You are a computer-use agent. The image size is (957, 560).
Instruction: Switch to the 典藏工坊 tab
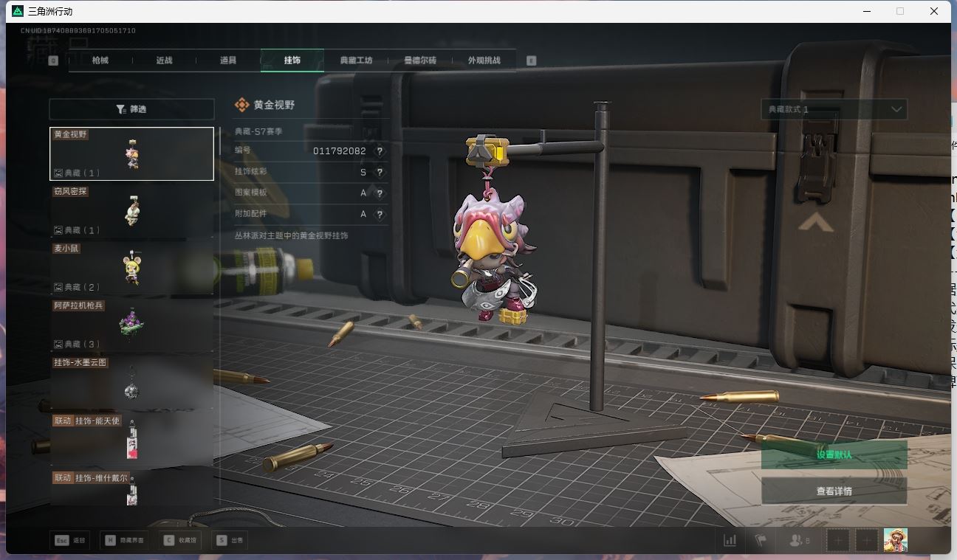click(x=356, y=61)
